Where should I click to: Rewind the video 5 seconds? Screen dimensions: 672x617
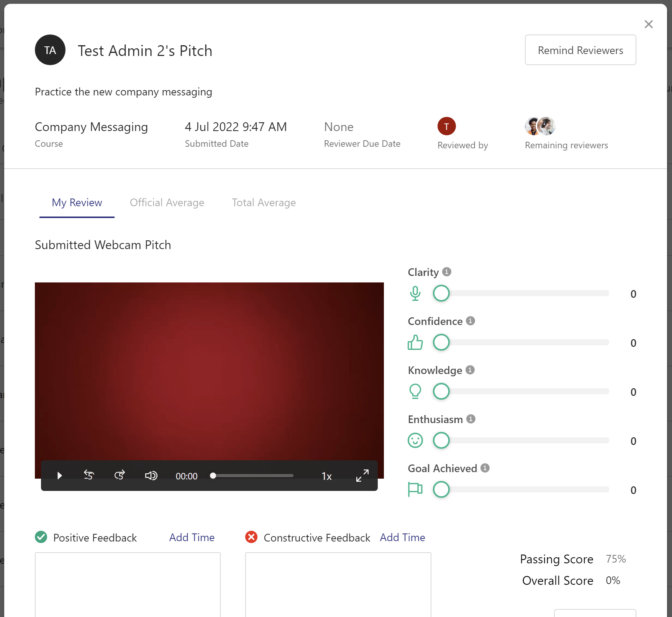click(89, 476)
